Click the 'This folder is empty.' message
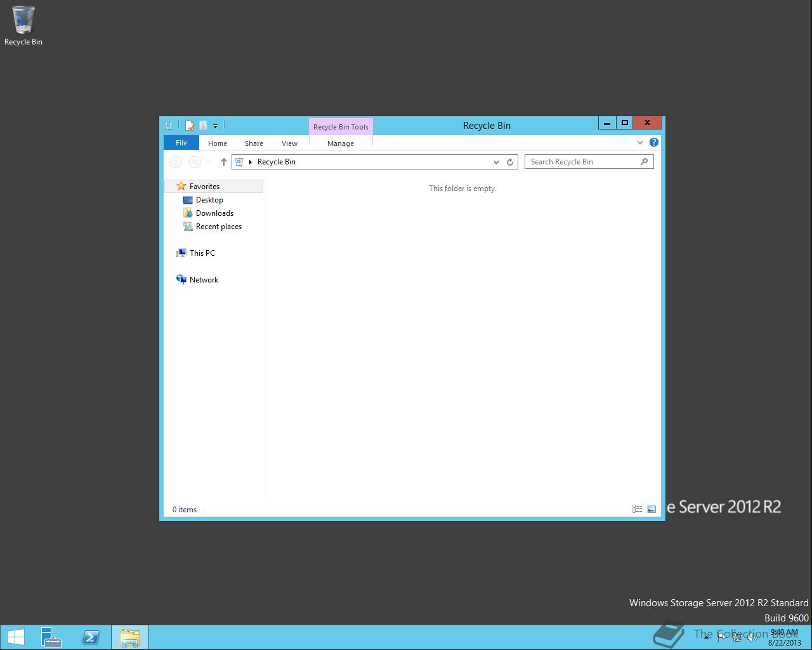 (462, 189)
